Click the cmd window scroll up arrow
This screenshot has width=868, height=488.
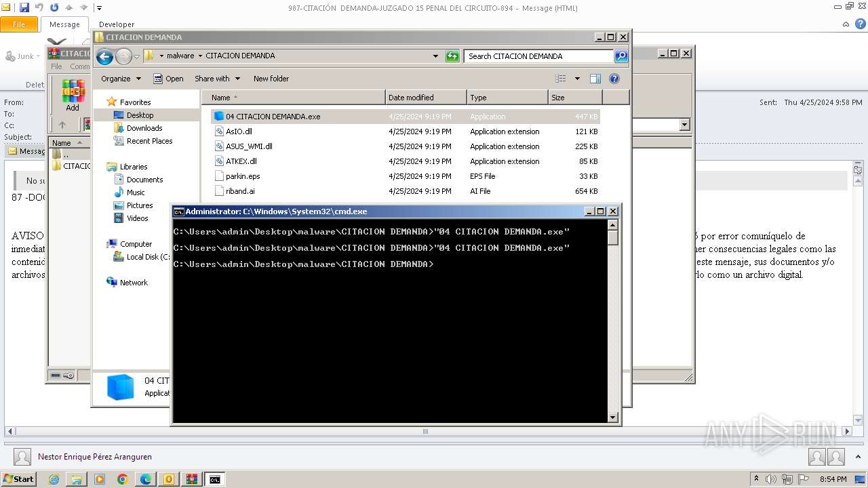(x=613, y=224)
